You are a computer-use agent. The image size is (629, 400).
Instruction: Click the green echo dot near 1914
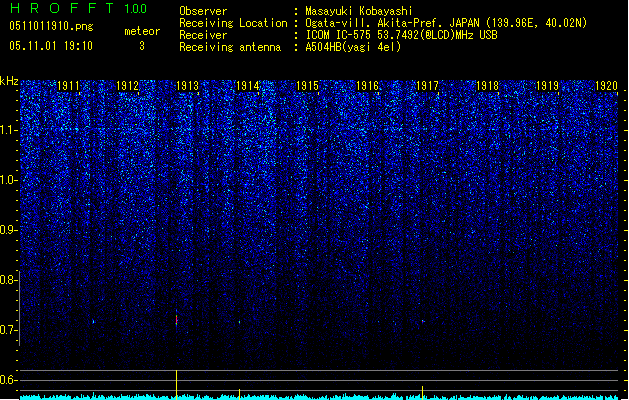(x=239, y=322)
